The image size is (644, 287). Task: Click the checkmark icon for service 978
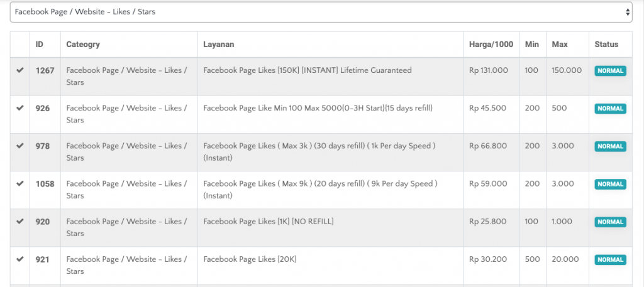click(x=20, y=146)
